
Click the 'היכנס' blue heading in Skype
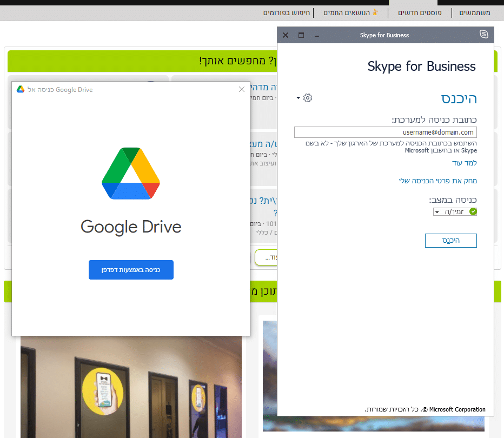[459, 98]
